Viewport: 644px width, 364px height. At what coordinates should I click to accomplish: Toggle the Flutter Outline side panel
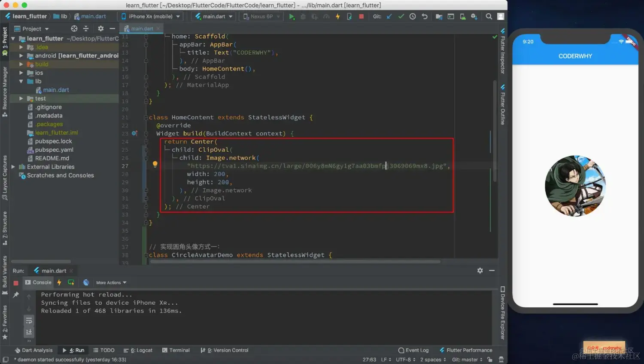[x=503, y=104]
